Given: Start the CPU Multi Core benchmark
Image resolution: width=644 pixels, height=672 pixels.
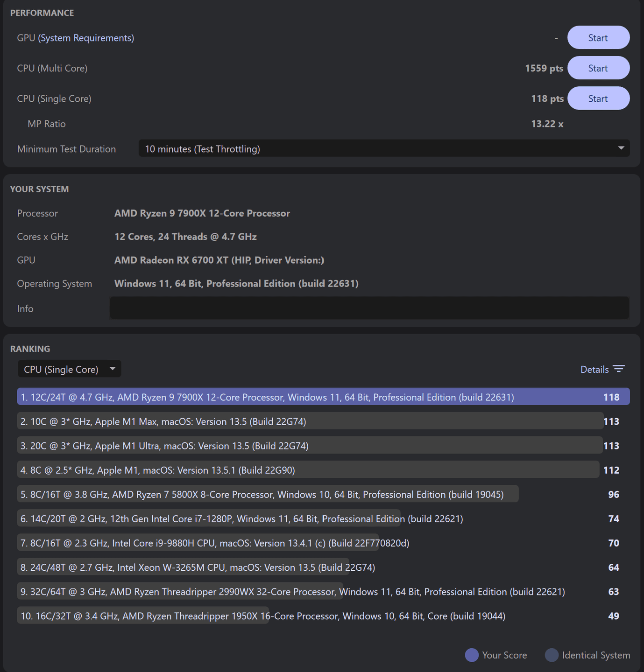Looking at the screenshot, I should 598,68.
